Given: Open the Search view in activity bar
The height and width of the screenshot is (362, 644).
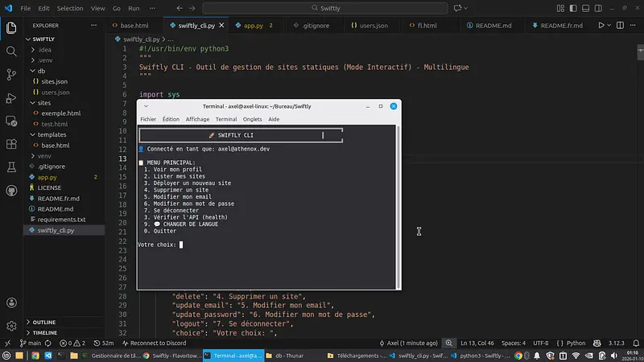Looking at the screenshot, I should (11, 51).
